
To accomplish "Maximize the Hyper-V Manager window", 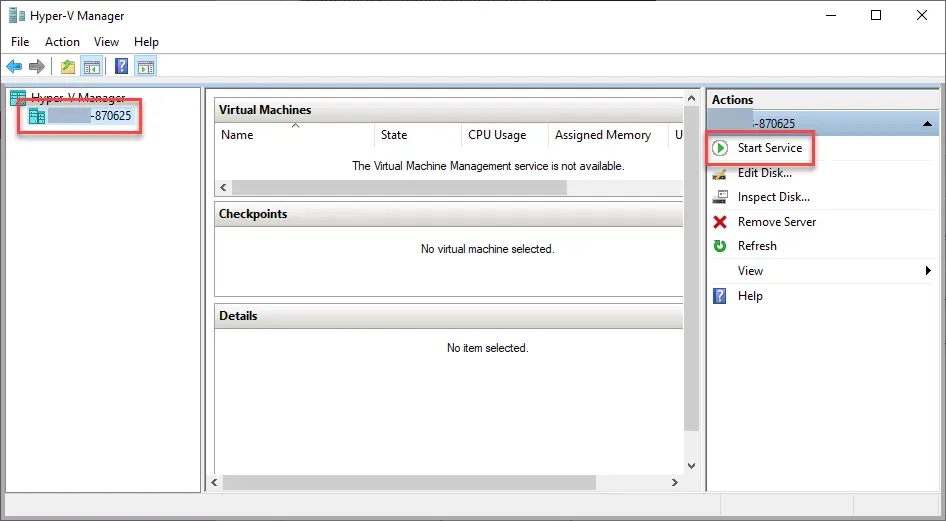I will (x=876, y=16).
